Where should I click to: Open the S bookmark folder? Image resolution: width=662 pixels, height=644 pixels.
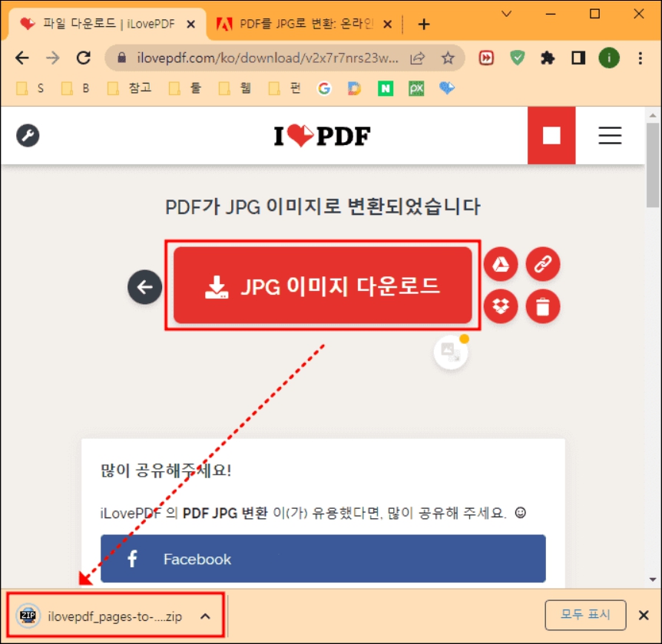[x=30, y=88]
